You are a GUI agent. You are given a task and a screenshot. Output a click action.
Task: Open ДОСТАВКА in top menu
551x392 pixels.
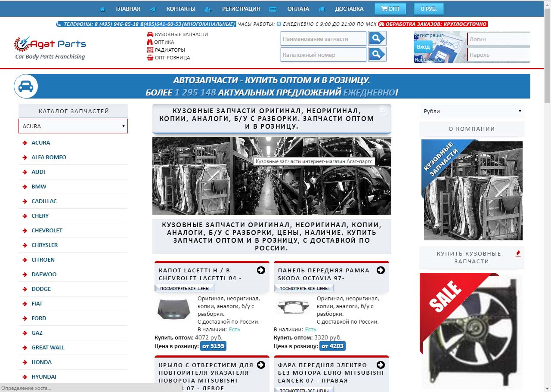click(349, 9)
